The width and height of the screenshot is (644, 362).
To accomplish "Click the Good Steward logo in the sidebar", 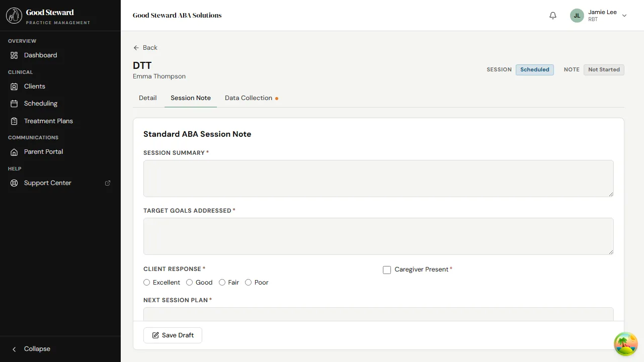I will coord(14,15).
